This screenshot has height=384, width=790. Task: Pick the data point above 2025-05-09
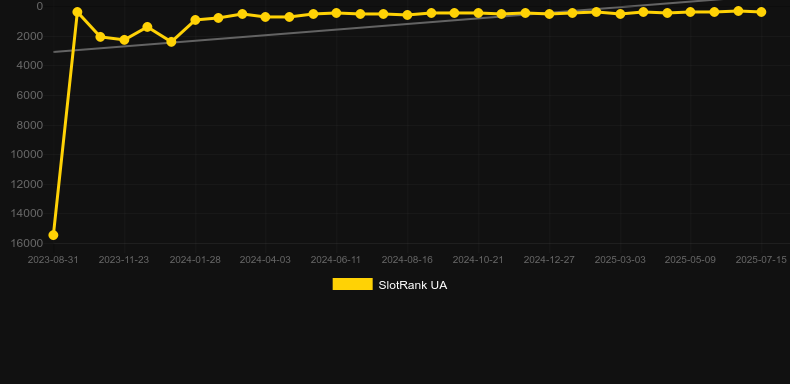(690, 12)
